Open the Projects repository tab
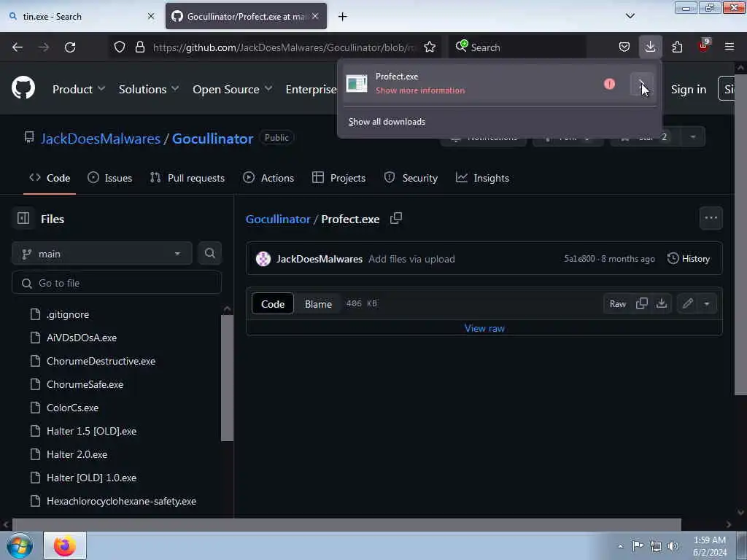Screen dimensions: 747x560 pos(338,178)
